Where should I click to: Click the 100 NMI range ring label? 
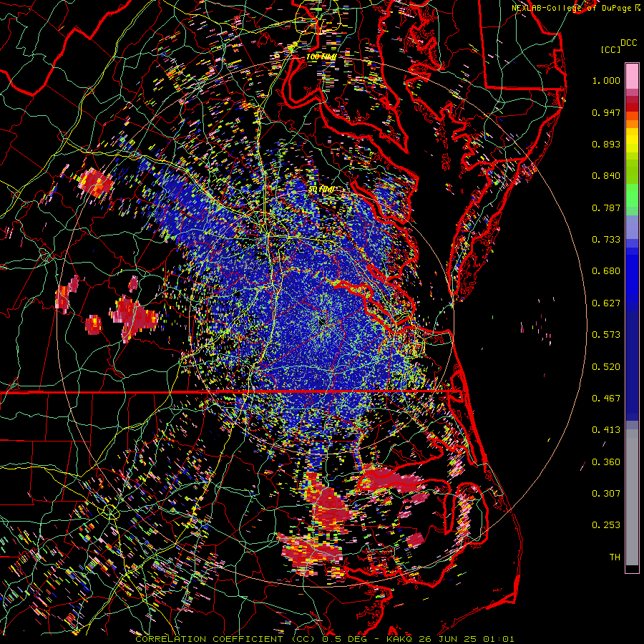321,57
